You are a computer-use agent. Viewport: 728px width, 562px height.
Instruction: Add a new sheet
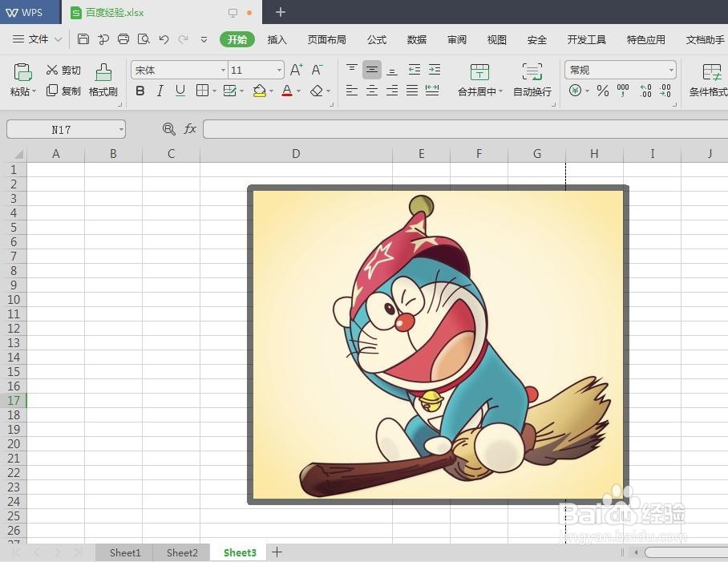[x=277, y=552]
